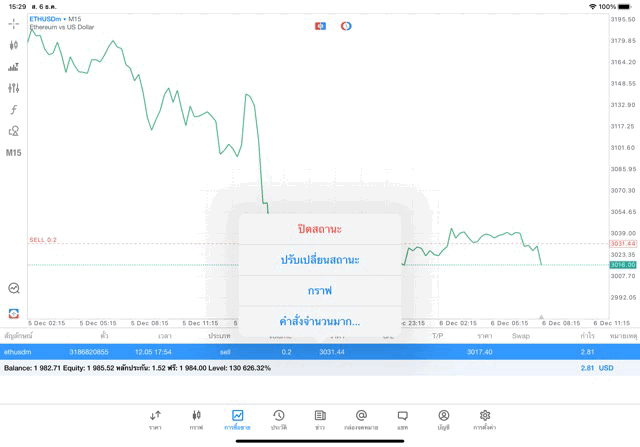Tap the blue and red icon above chart
Screen dimensions: 640x447
tap(320, 25)
